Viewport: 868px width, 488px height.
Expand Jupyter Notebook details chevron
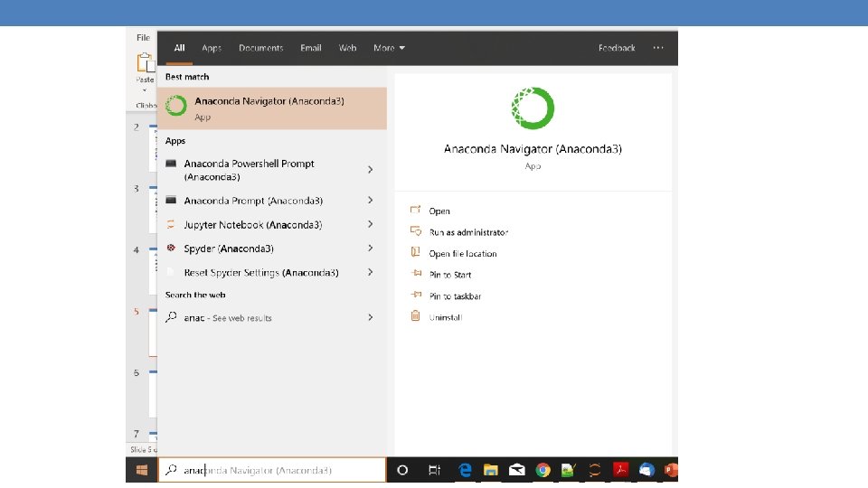coord(371,224)
